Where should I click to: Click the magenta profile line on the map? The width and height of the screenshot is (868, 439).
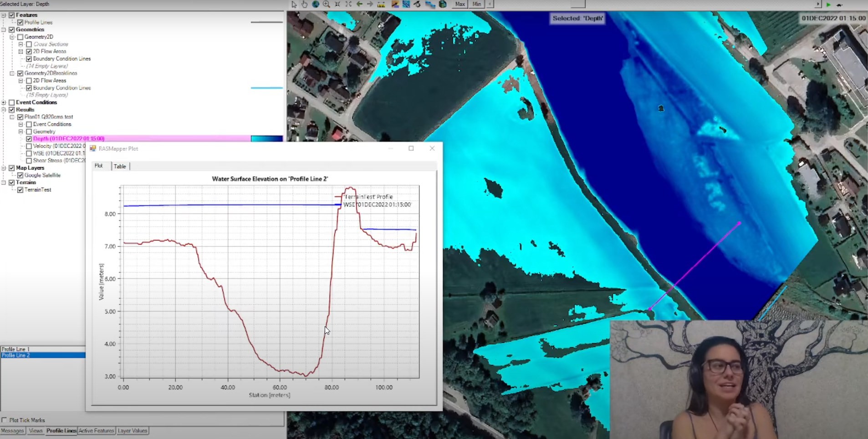[x=694, y=266]
